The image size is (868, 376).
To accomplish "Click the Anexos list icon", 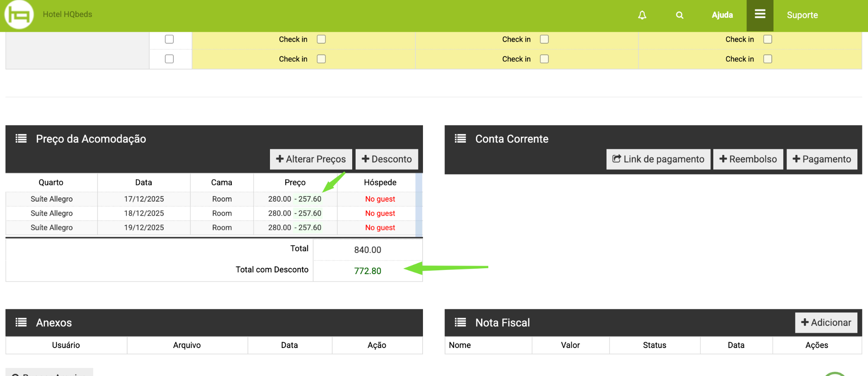I will tap(21, 323).
